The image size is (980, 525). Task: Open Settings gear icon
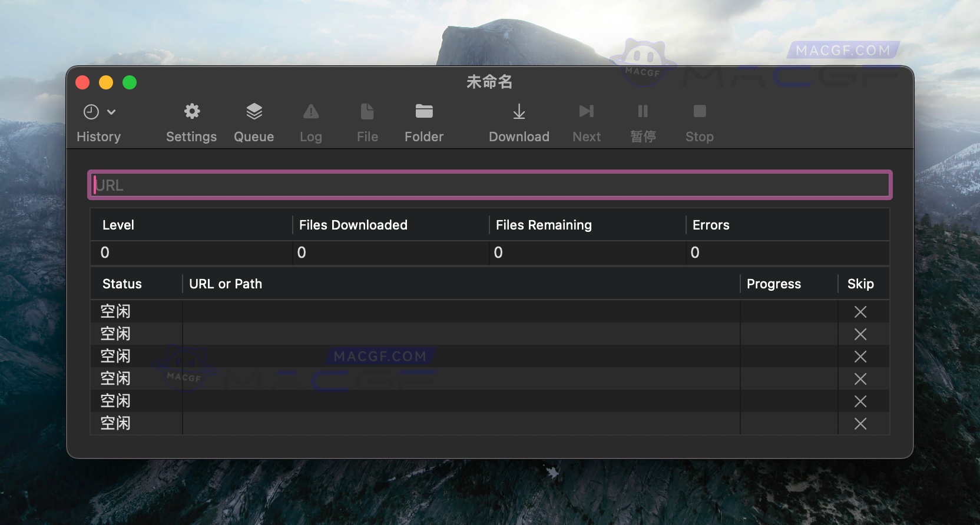[x=192, y=111]
